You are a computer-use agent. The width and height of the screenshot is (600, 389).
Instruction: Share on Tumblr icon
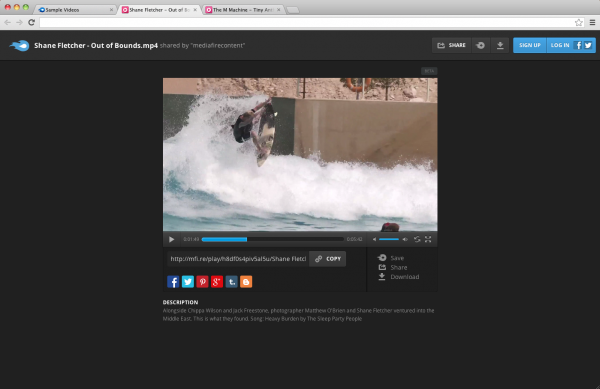pyautogui.click(x=231, y=282)
